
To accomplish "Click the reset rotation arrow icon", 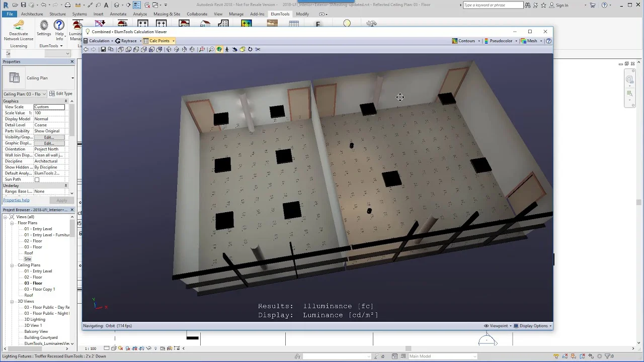I will tap(250, 49).
